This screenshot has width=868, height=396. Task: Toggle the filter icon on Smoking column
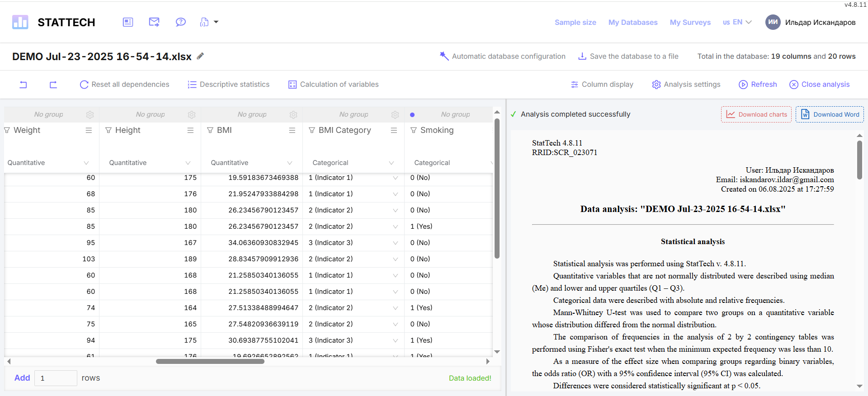point(414,130)
